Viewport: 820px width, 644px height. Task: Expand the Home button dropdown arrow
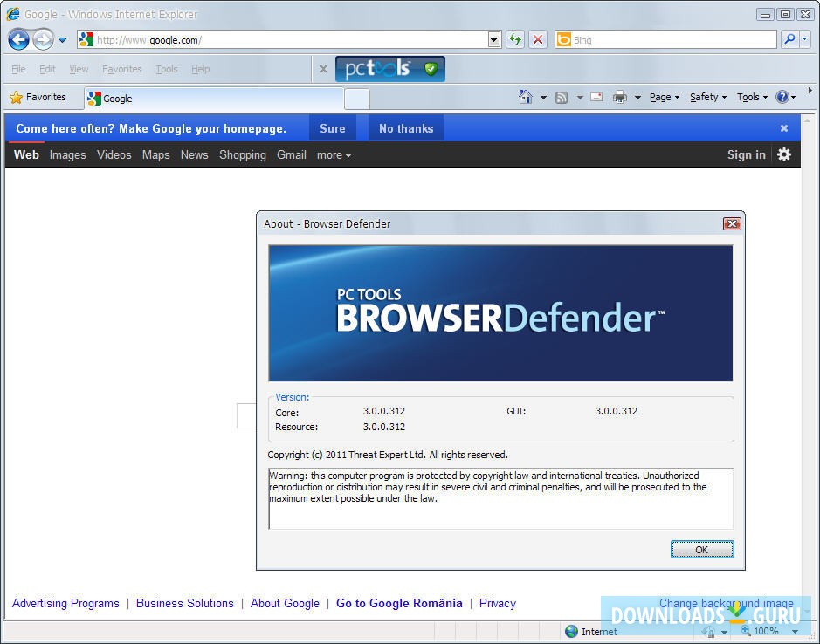point(543,98)
